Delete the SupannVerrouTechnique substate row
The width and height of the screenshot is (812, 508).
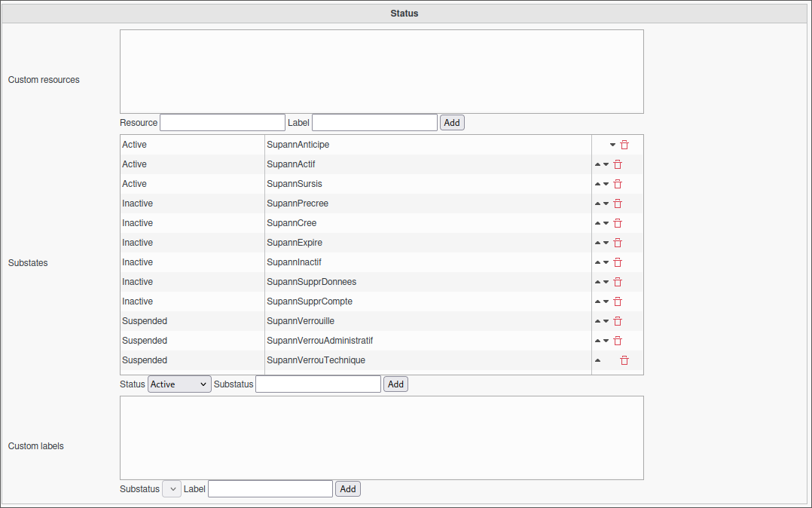(624, 360)
